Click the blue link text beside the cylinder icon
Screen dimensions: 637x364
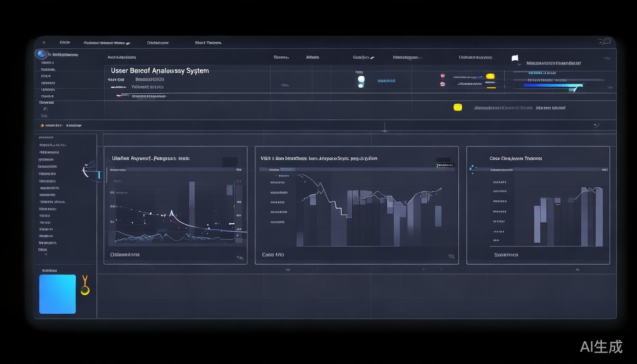click(x=386, y=81)
